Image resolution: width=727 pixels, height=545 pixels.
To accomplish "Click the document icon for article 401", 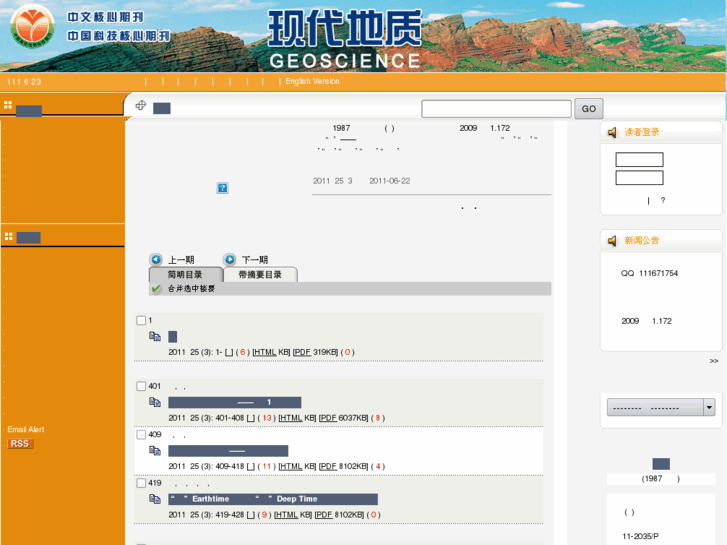I will pyautogui.click(x=155, y=402).
